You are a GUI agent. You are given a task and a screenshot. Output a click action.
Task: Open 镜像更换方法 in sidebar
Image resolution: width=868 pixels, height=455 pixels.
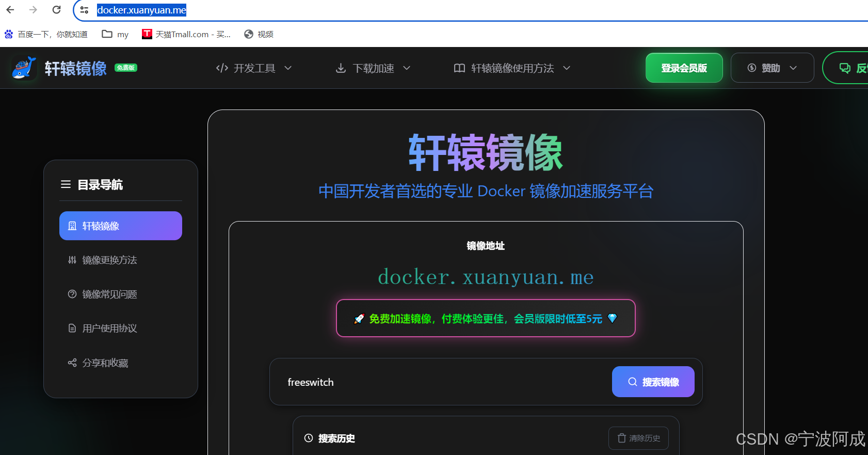click(x=121, y=260)
